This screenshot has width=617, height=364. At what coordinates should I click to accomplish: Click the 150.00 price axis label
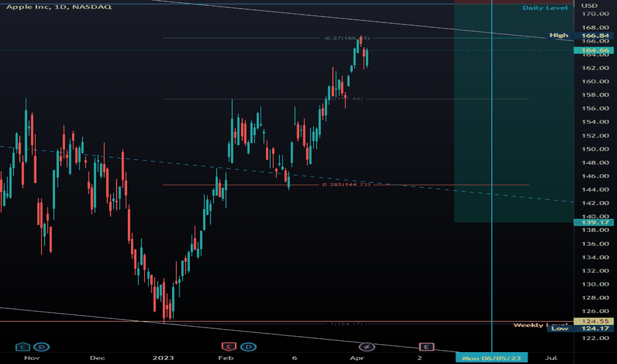point(595,149)
